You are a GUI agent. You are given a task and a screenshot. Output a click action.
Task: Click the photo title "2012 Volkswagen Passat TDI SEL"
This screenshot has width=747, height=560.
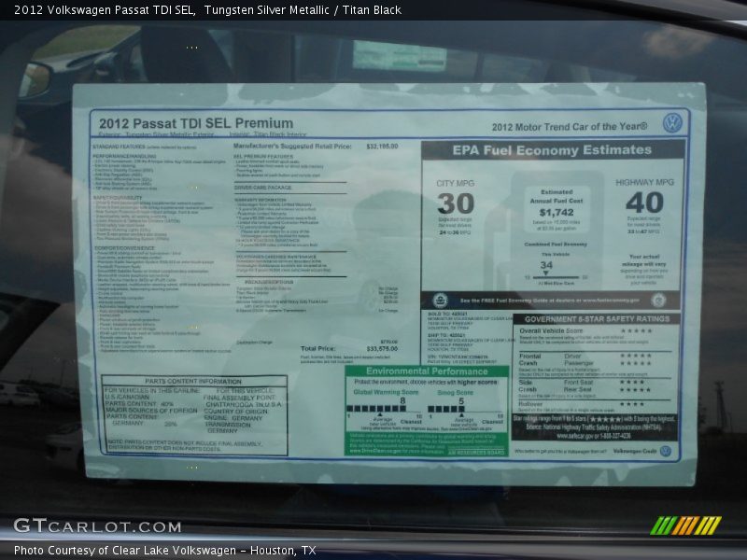(104, 10)
